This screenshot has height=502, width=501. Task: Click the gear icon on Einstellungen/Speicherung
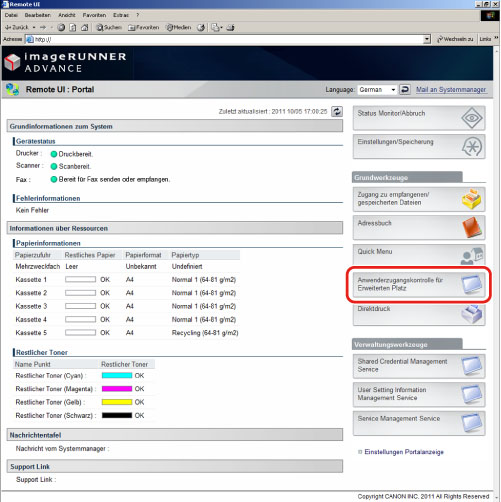pos(472,146)
